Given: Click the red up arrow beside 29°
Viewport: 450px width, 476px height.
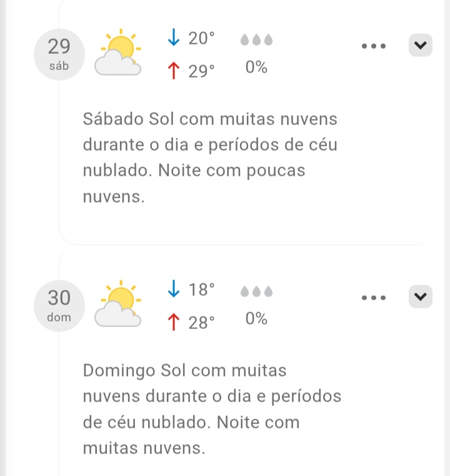Looking at the screenshot, I should (173, 71).
